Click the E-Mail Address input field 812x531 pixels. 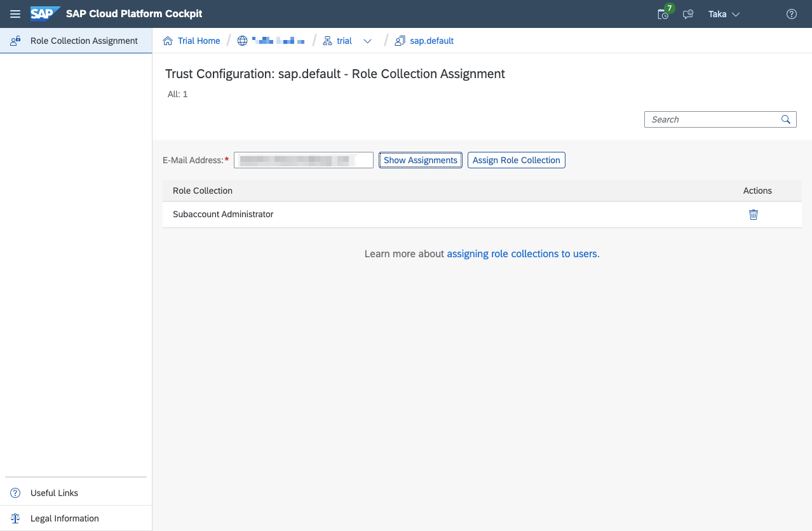(303, 160)
